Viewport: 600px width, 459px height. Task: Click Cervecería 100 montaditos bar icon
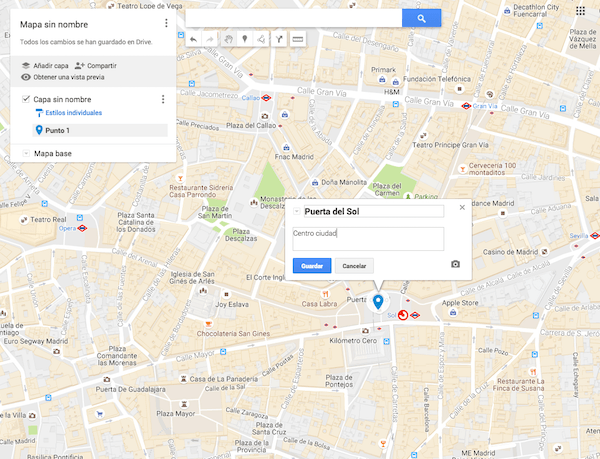[x=463, y=169]
